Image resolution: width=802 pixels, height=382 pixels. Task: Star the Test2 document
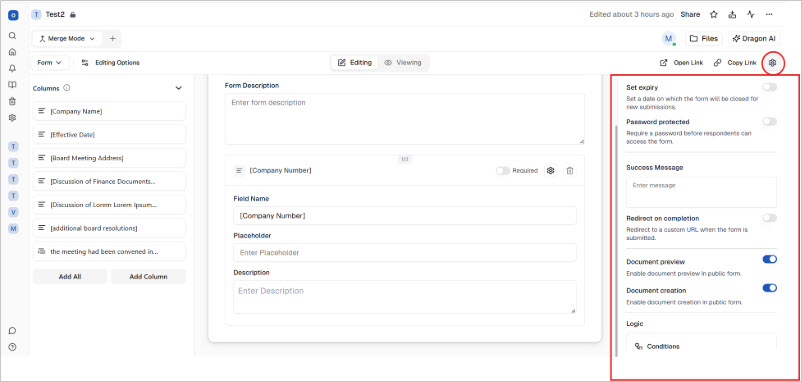click(x=714, y=14)
